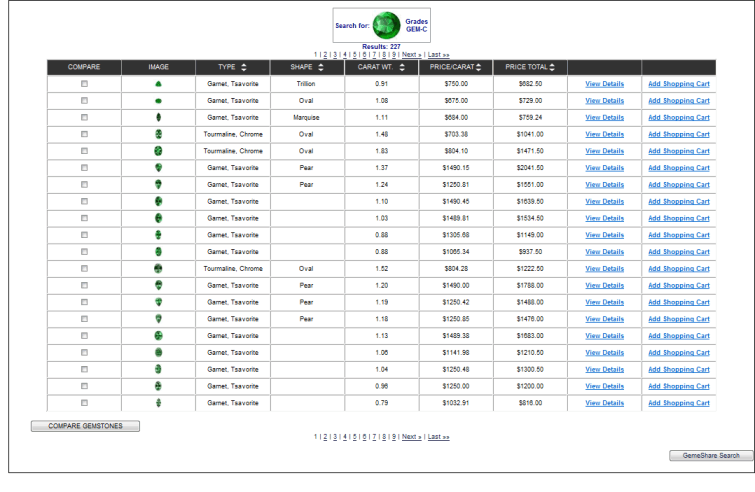The image size is (755, 492).
Task: Click the green gemstone icon in search header
Action: 386,25
